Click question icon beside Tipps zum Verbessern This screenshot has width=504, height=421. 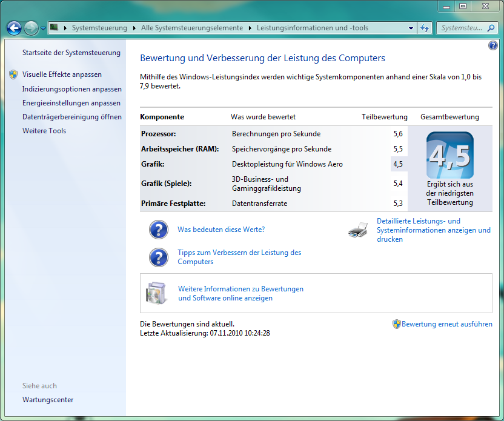pos(159,257)
